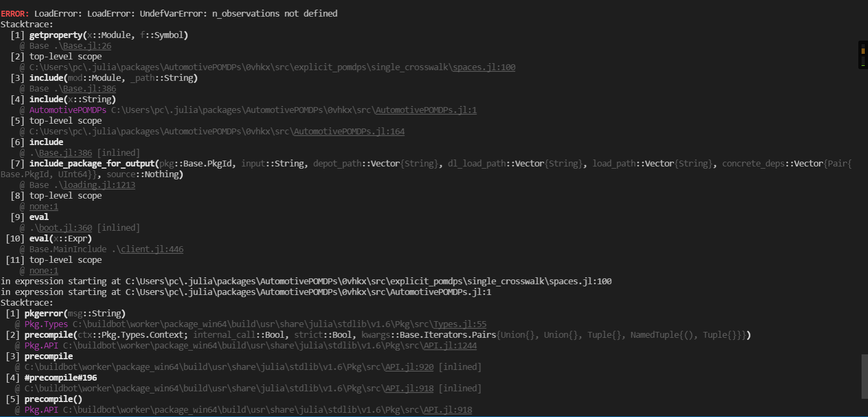This screenshot has width=868, height=417.
Task: Click the first Stacktrace: heading below ERROR
Action: click(27, 25)
